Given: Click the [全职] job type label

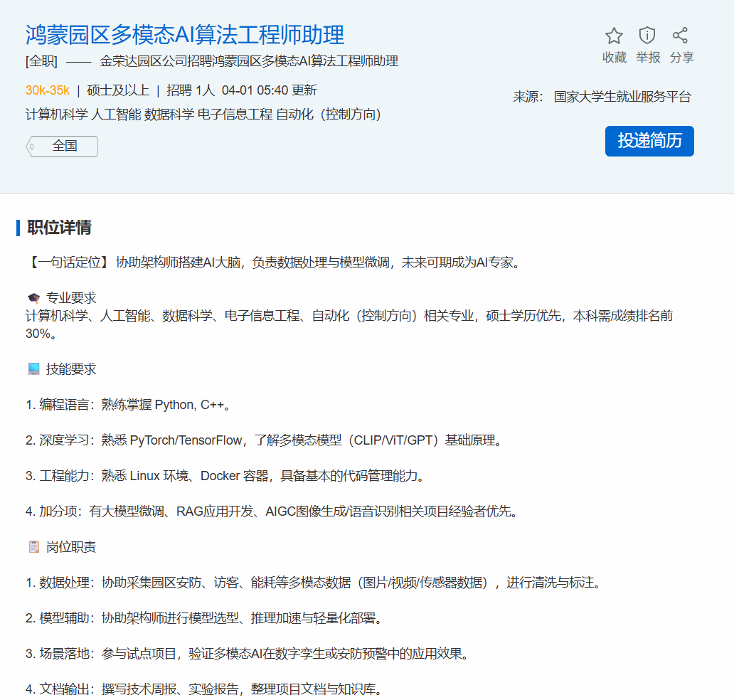Looking at the screenshot, I should 41,61.
